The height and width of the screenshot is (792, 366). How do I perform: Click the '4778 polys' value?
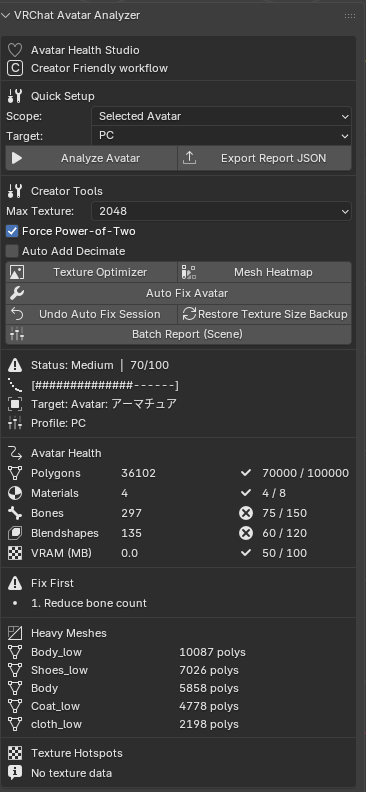click(209, 706)
